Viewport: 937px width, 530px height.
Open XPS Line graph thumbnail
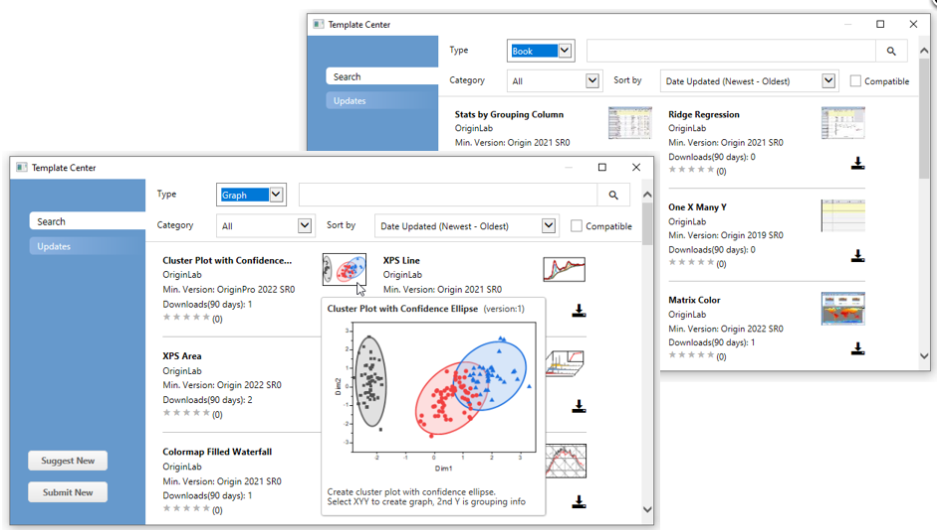pyautogui.click(x=564, y=269)
